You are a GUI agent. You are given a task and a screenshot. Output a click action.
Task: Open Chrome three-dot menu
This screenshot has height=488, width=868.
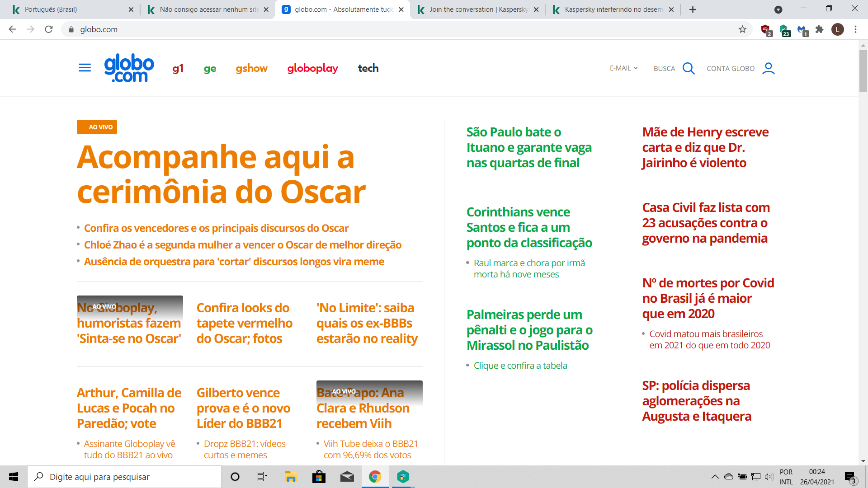pos(855,29)
